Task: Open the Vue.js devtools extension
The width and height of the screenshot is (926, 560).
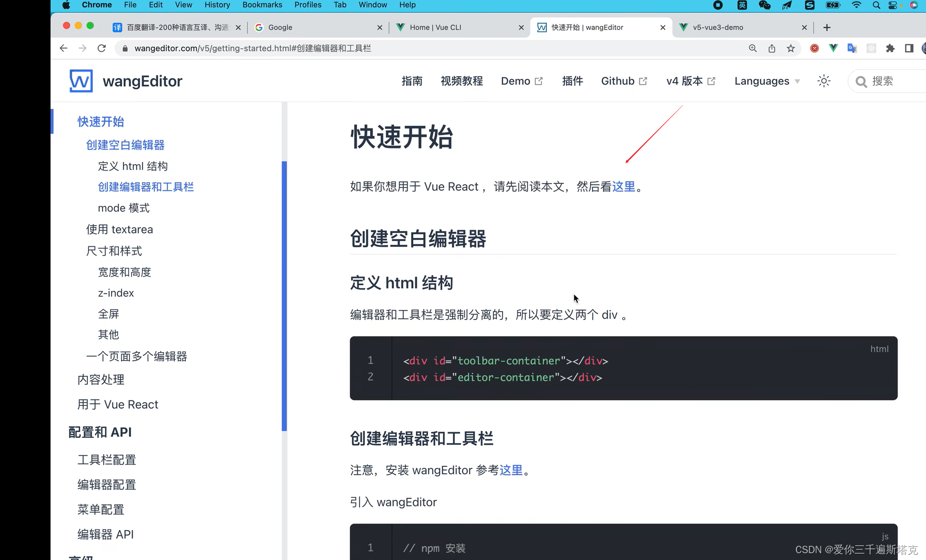Action: coord(833,48)
